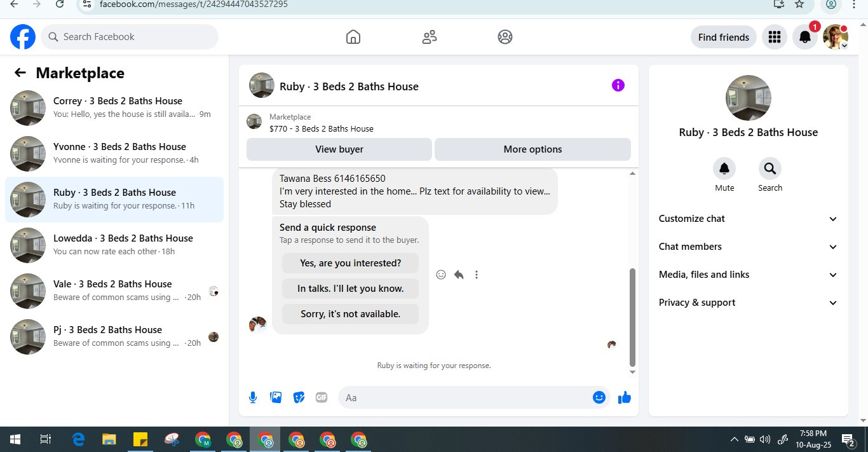Open Pj 3 Beds 2 Baths conversation
This screenshot has height=452, width=868.
pyautogui.click(x=114, y=337)
